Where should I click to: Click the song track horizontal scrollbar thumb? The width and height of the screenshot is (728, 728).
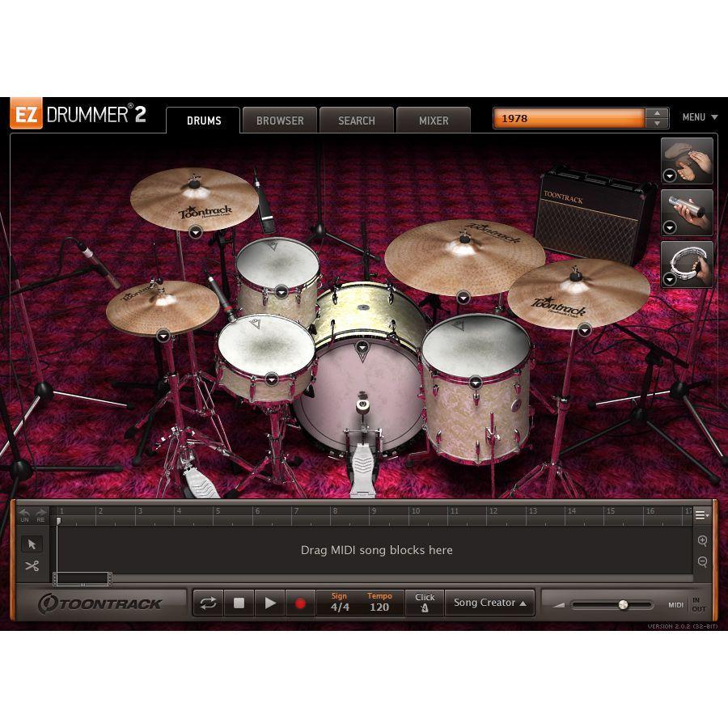pos(83,579)
